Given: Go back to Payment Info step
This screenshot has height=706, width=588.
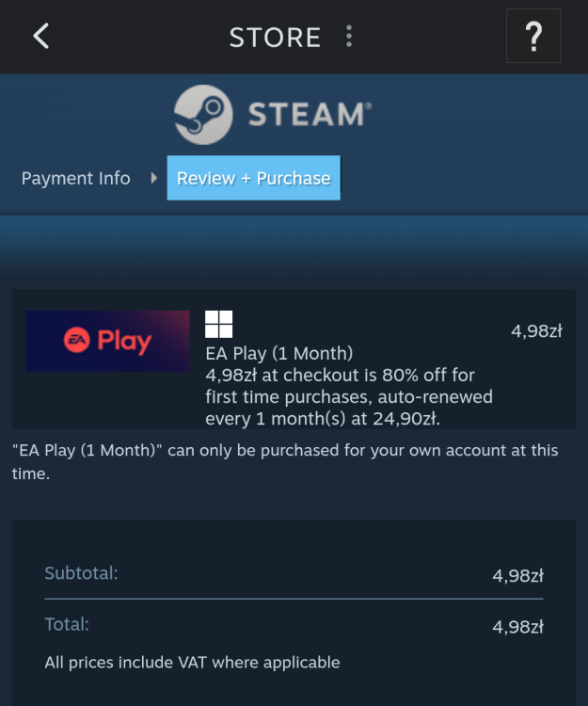Looking at the screenshot, I should pyautogui.click(x=76, y=178).
